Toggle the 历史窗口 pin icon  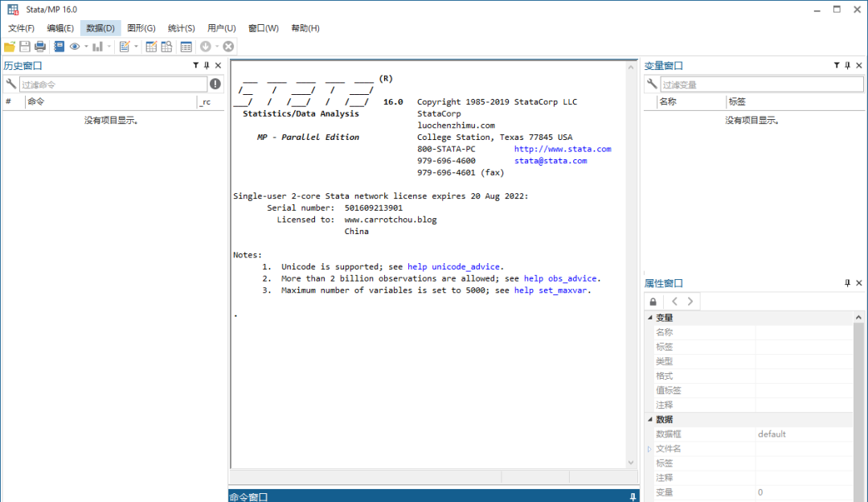[207, 65]
